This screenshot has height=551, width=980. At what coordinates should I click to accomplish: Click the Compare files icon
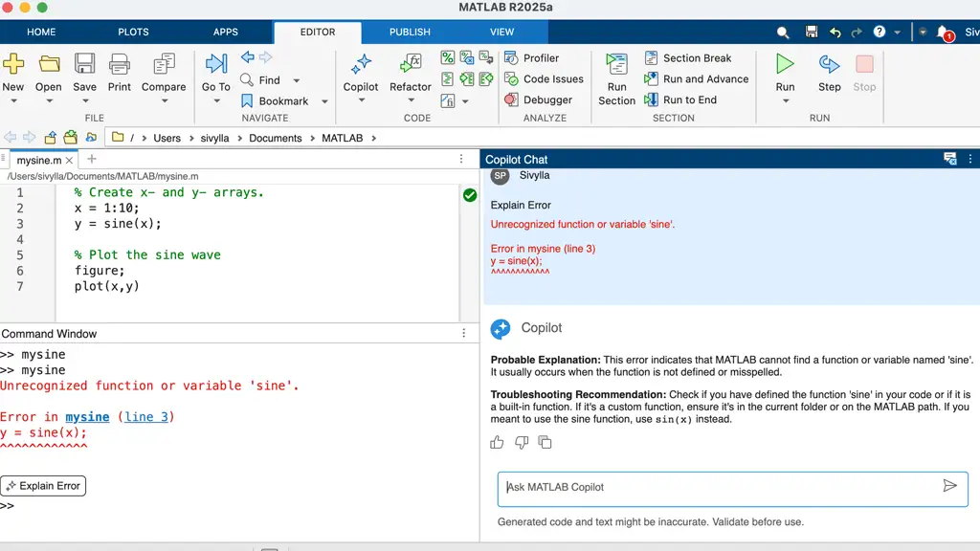coord(164,65)
